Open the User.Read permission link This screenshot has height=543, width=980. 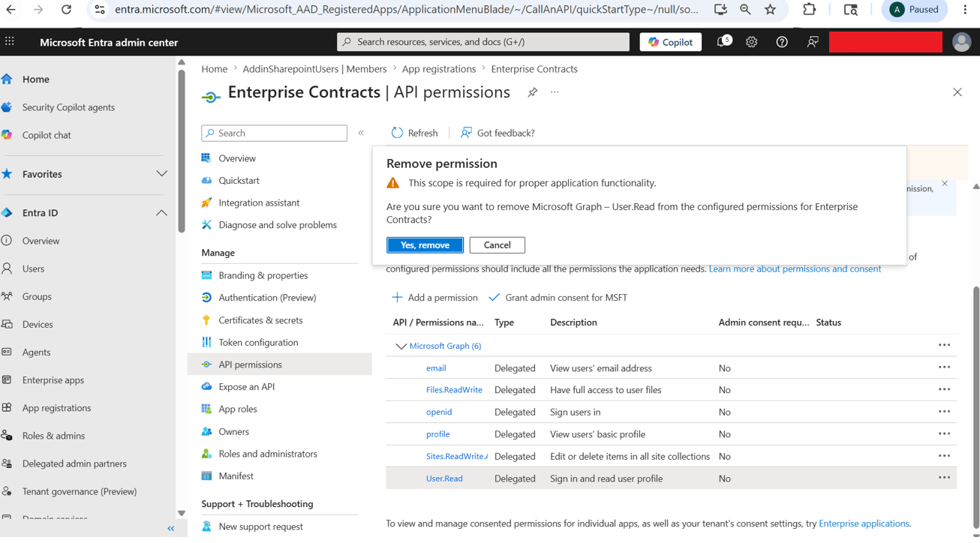tap(444, 478)
